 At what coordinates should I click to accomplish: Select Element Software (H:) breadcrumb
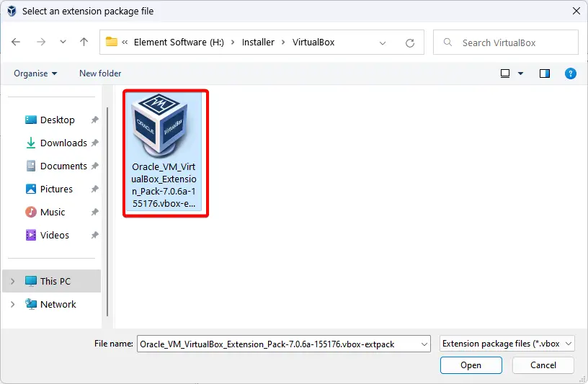tap(179, 43)
